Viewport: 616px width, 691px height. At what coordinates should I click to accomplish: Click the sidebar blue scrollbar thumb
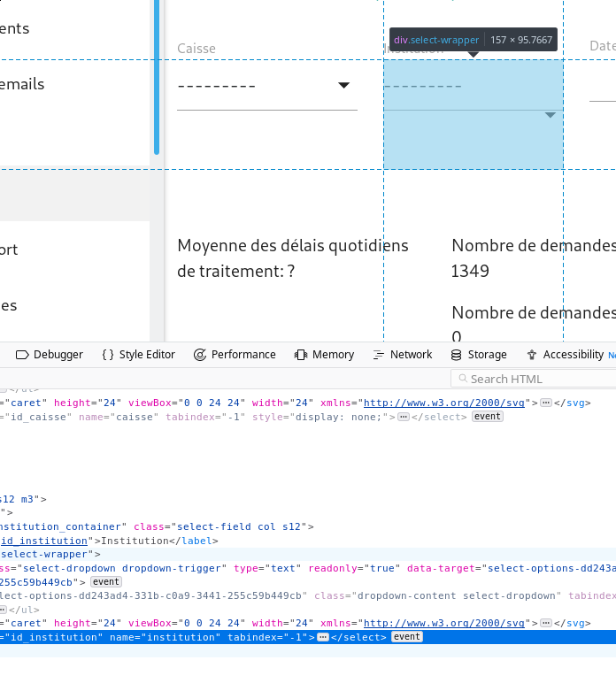pos(157,77)
